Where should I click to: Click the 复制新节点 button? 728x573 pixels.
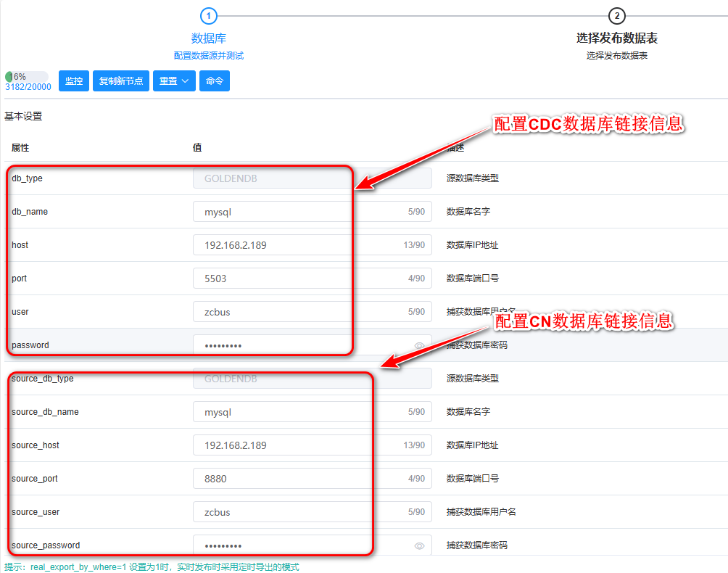click(x=121, y=81)
